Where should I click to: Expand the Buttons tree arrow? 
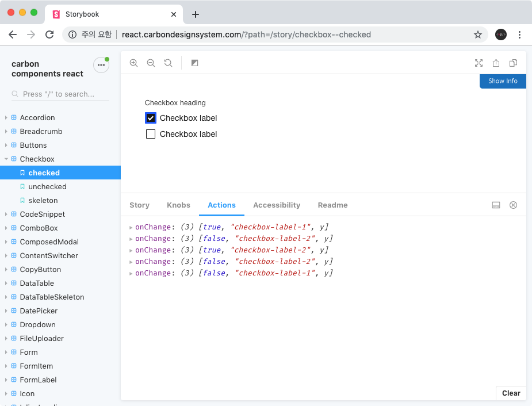tap(6, 145)
